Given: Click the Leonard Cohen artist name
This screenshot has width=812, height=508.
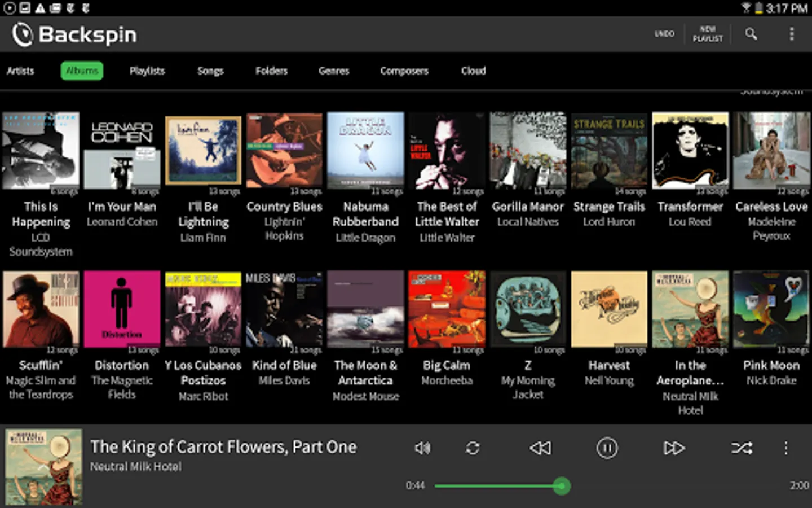Looking at the screenshot, I should pyautogui.click(x=122, y=222).
